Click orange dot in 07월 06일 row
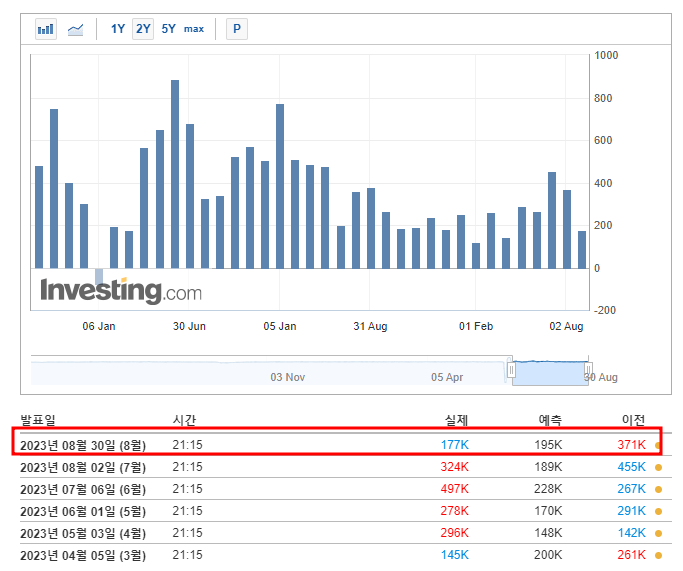 658,490
